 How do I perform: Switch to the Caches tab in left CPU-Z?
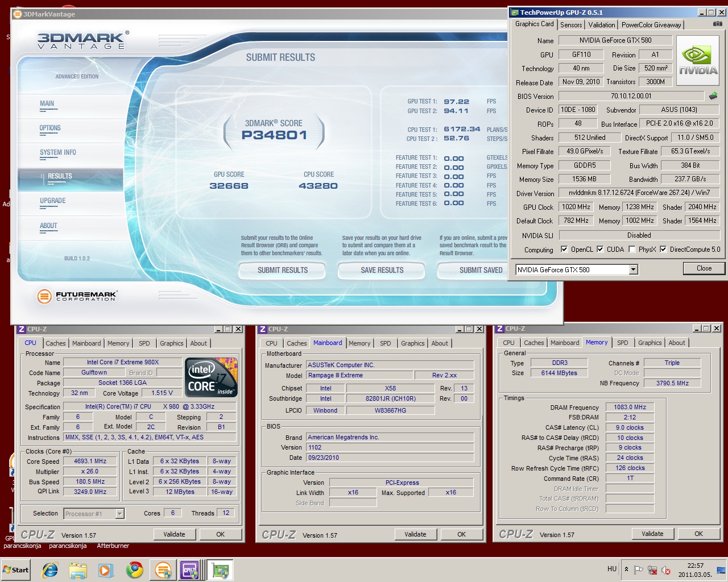tap(56, 343)
